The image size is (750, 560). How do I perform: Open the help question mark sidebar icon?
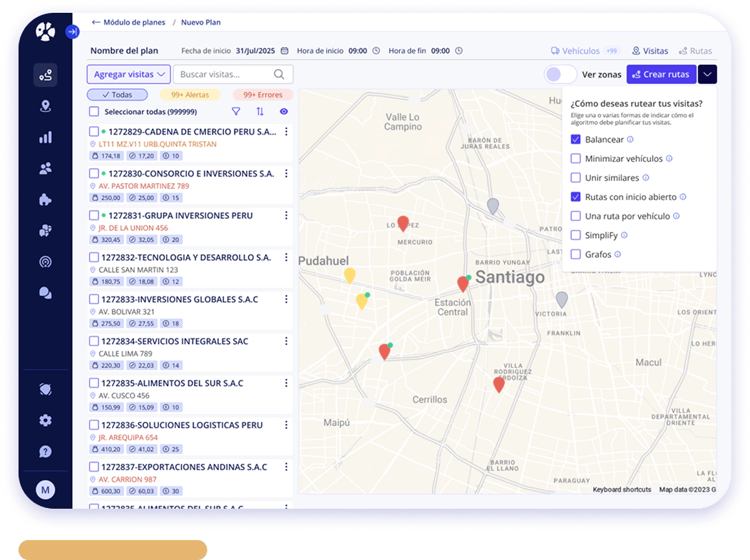(x=46, y=452)
